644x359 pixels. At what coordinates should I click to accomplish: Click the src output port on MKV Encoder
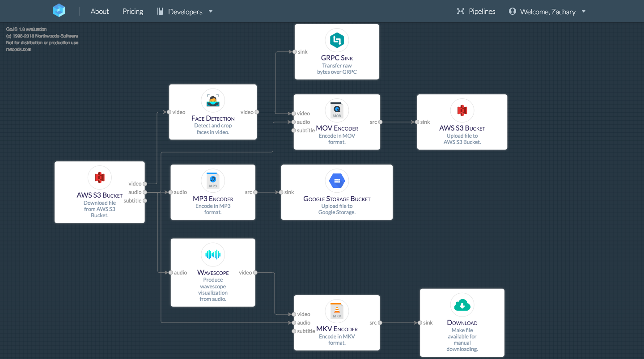[380, 323]
